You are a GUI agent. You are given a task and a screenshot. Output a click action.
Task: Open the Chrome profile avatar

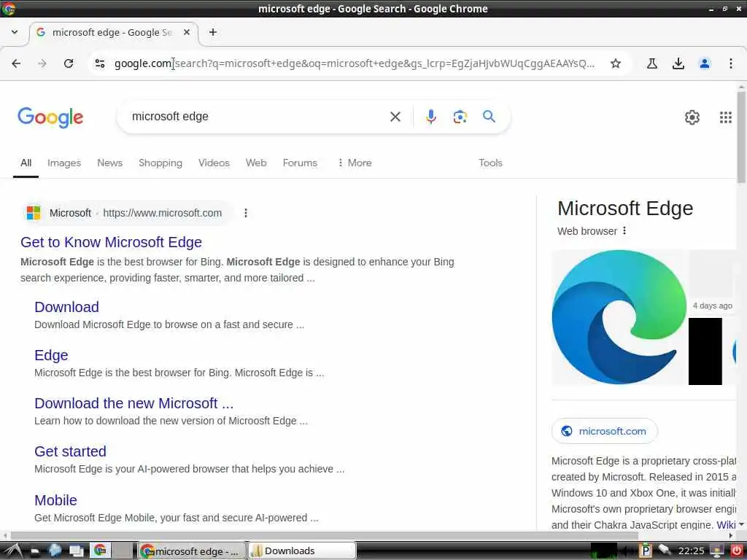[704, 63]
